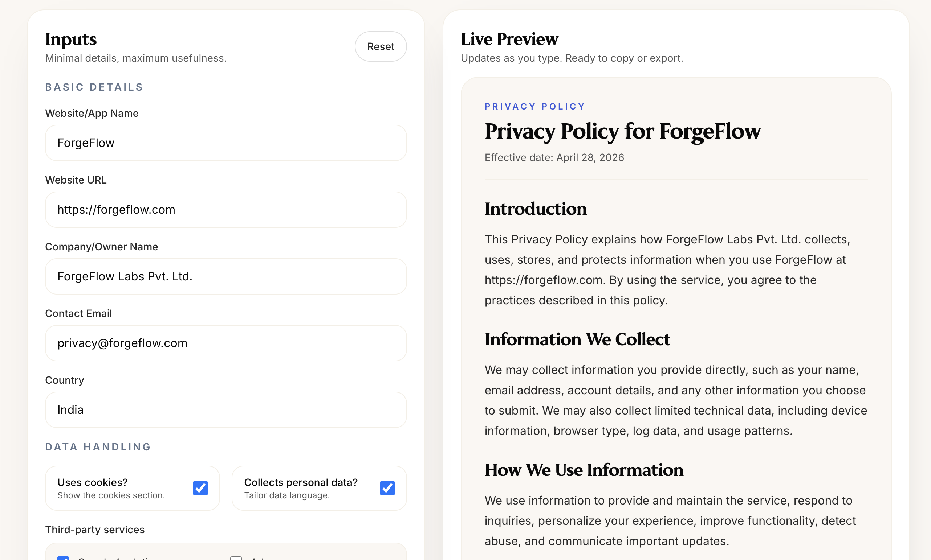Viewport: 931px width, 560px height.
Task: Click the Country field showing India
Action: (x=225, y=409)
